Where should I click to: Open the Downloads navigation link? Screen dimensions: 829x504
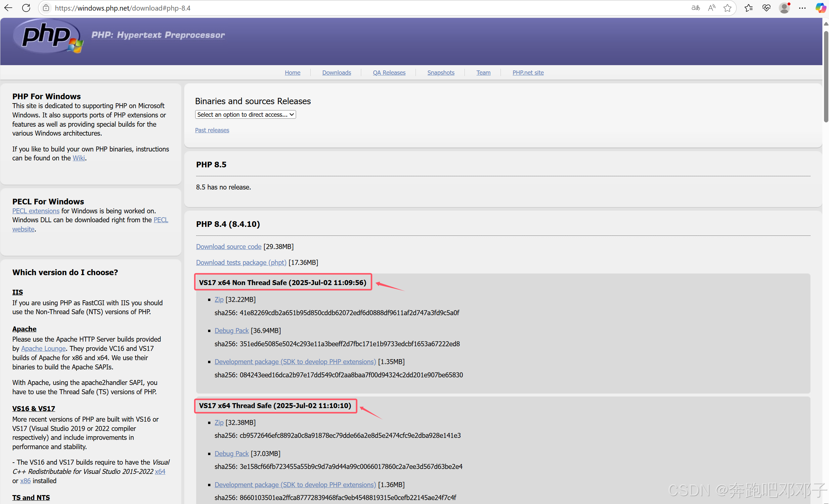pyautogui.click(x=336, y=72)
